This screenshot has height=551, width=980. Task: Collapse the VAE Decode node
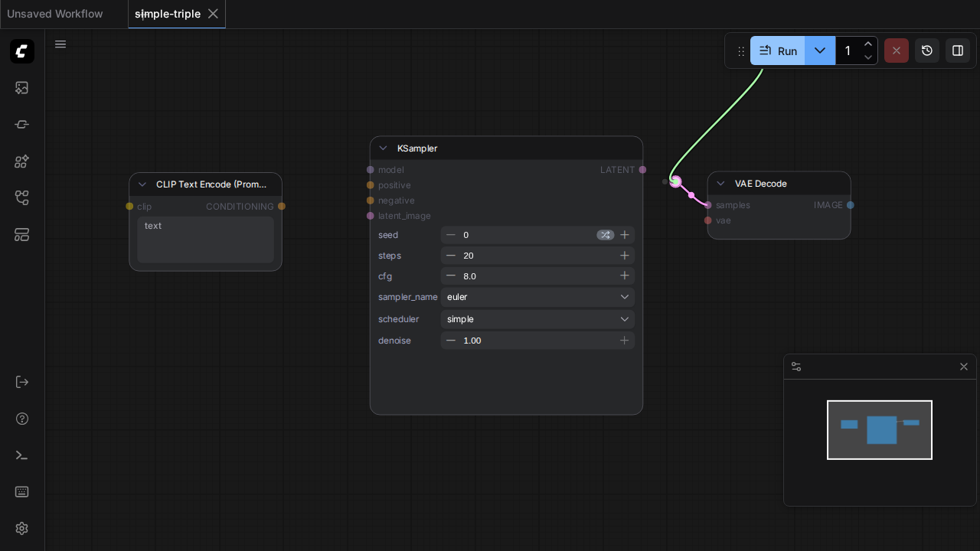click(720, 184)
